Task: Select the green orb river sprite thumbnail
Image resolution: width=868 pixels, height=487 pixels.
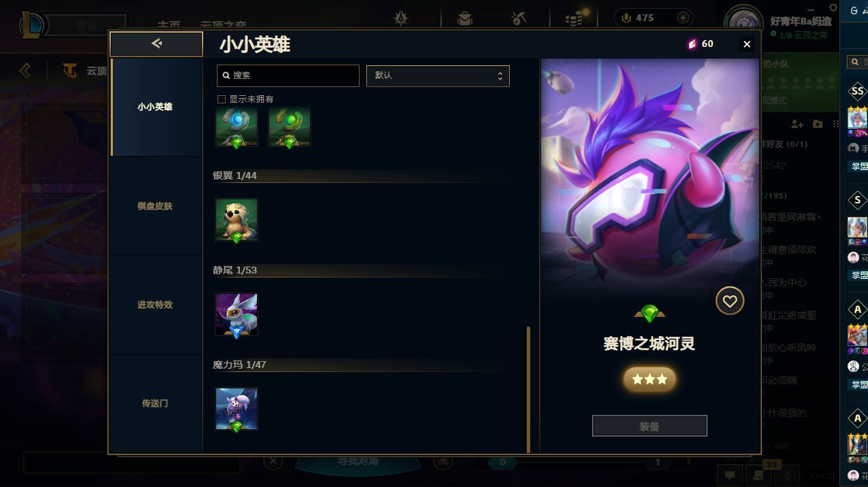Action: (290, 127)
